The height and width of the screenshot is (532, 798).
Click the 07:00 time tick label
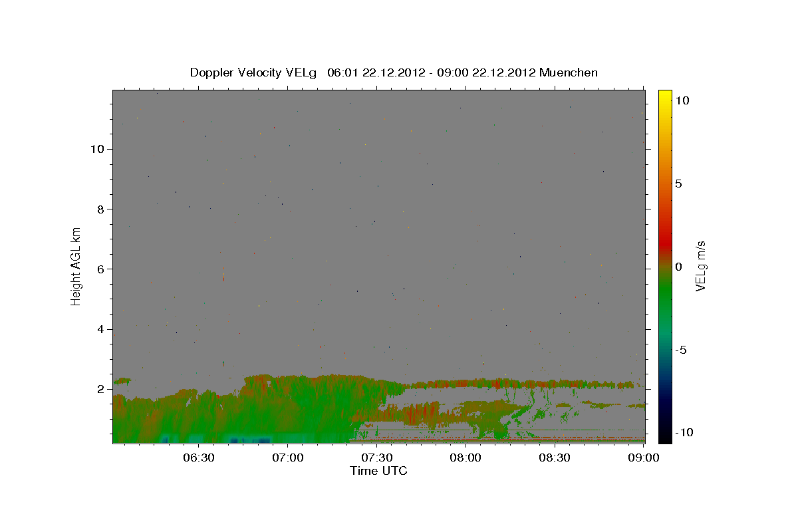click(288, 458)
